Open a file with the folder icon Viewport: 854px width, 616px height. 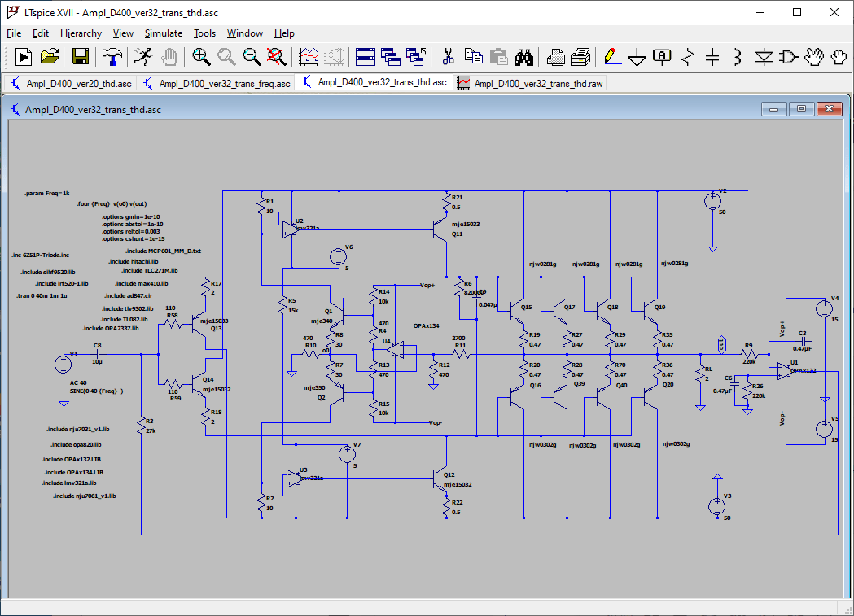(x=50, y=57)
